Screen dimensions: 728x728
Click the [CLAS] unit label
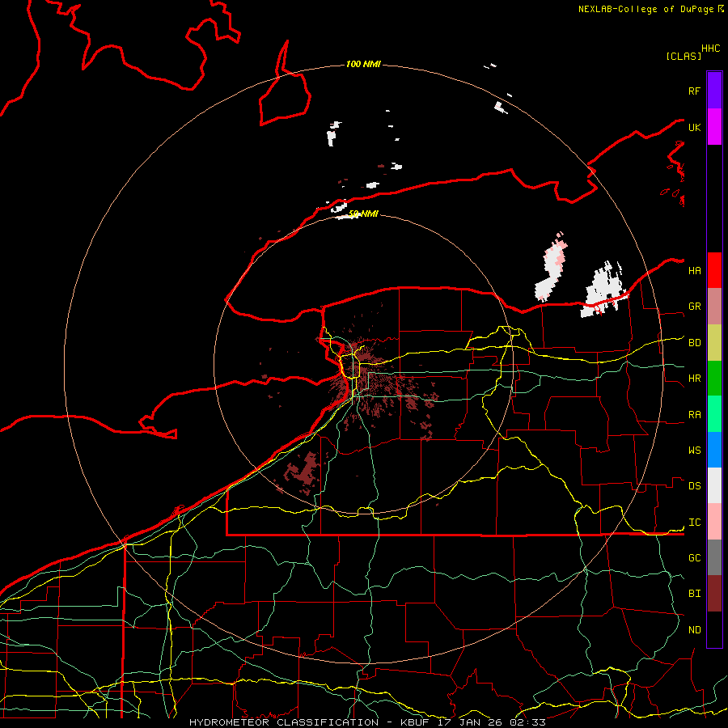coord(684,57)
